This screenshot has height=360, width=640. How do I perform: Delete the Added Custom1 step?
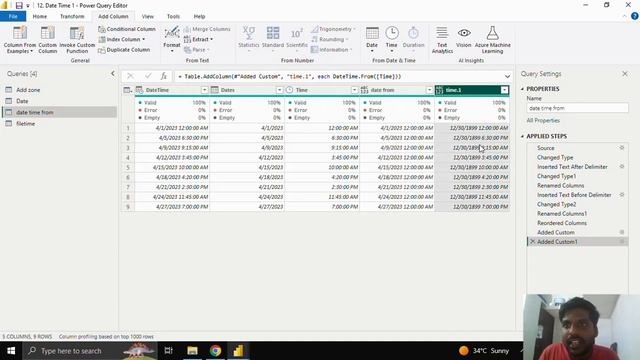click(x=532, y=242)
